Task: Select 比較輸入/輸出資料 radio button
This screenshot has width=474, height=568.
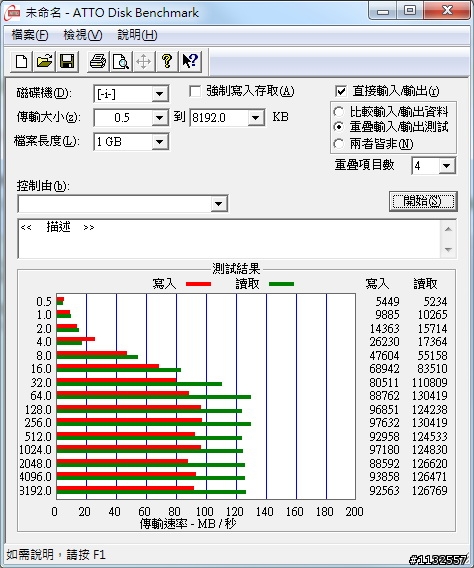Action: [x=339, y=112]
